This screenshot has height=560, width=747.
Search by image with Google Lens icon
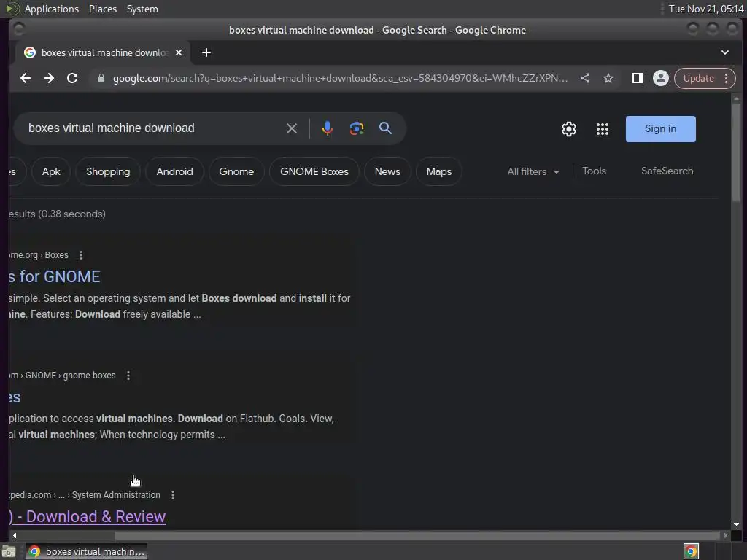pyautogui.click(x=356, y=128)
